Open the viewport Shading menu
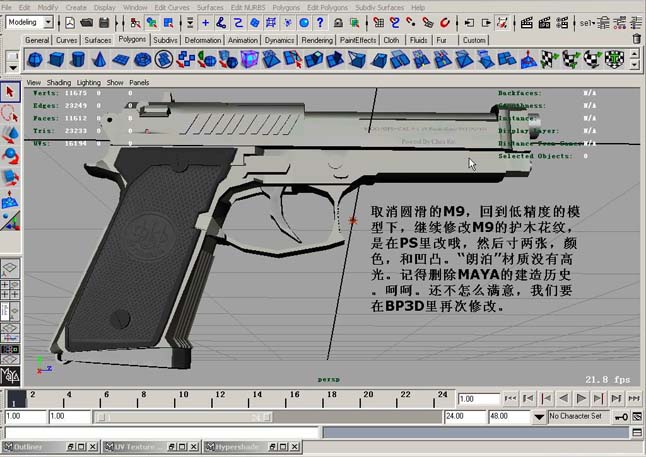The image size is (646, 457). click(59, 82)
